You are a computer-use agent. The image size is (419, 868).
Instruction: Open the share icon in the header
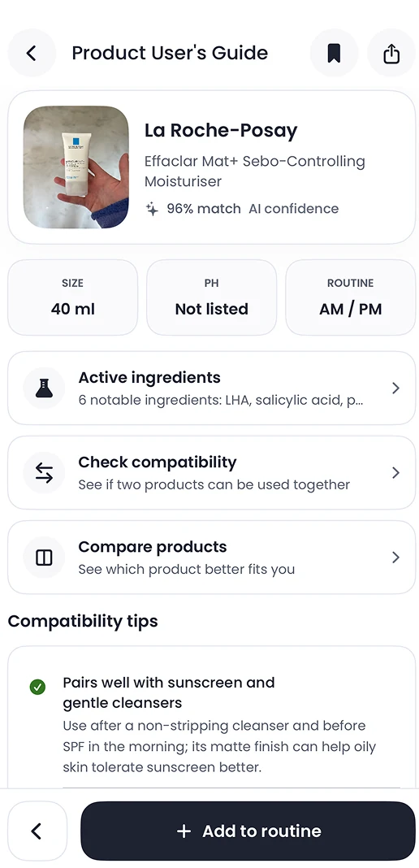tap(391, 53)
